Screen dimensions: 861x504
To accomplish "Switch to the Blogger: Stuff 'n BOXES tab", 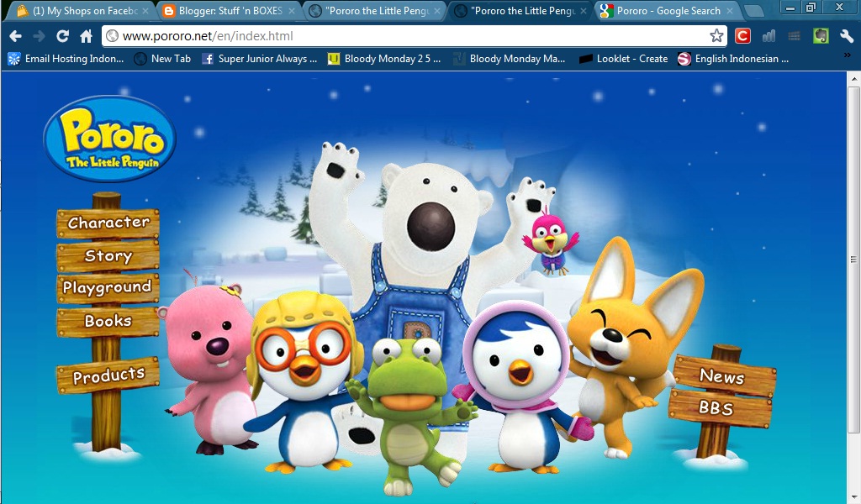I will point(223,11).
